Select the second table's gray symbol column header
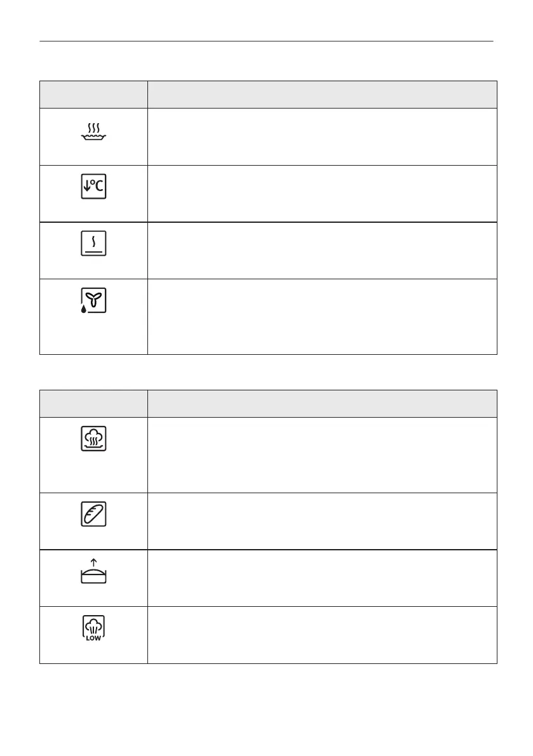 93,403
